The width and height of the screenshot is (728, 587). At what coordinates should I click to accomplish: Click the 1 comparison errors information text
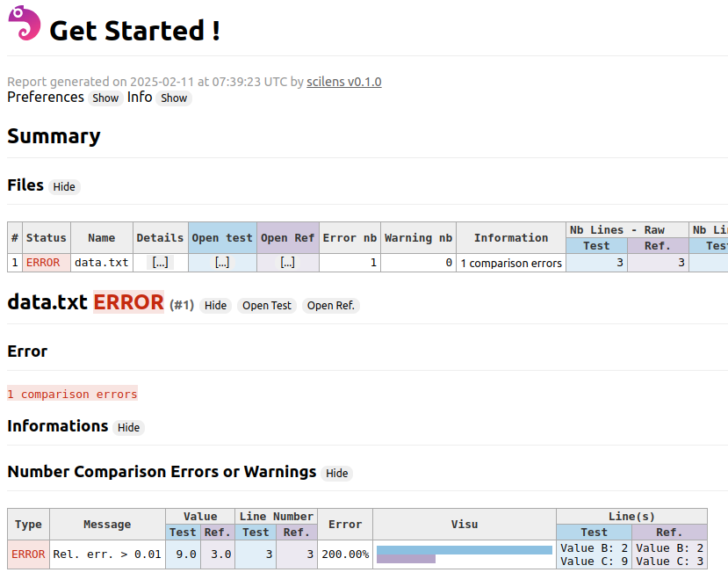(510, 262)
